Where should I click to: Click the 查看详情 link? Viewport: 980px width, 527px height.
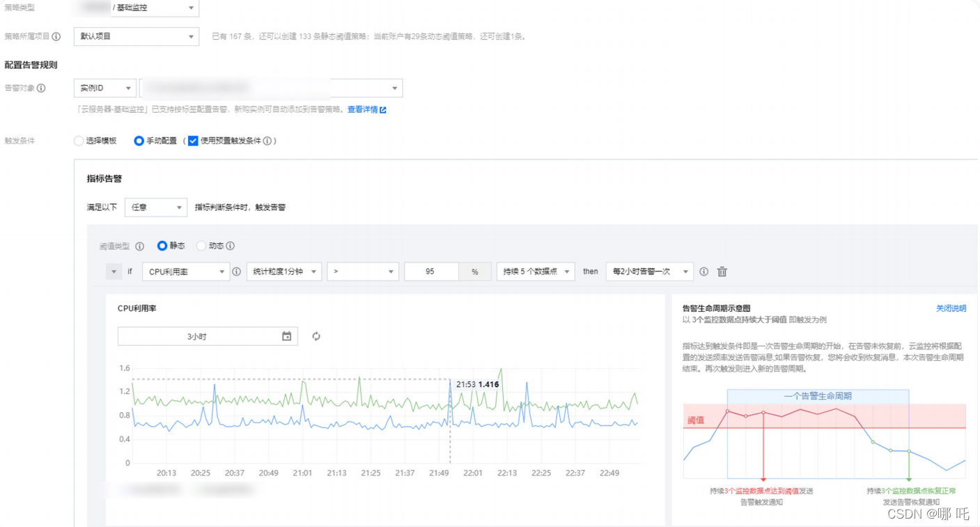362,110
